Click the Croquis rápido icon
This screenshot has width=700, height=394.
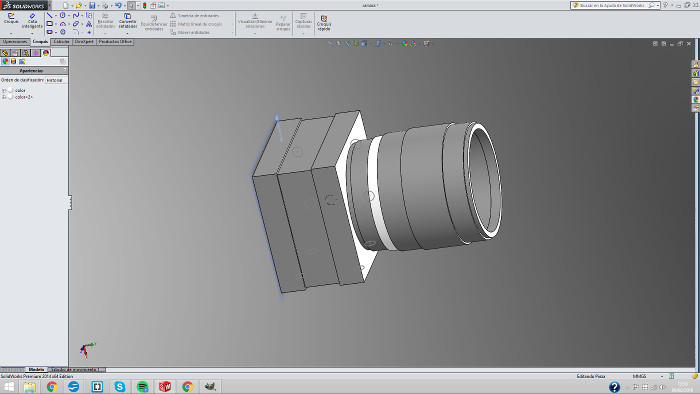[x=324, y=23]
